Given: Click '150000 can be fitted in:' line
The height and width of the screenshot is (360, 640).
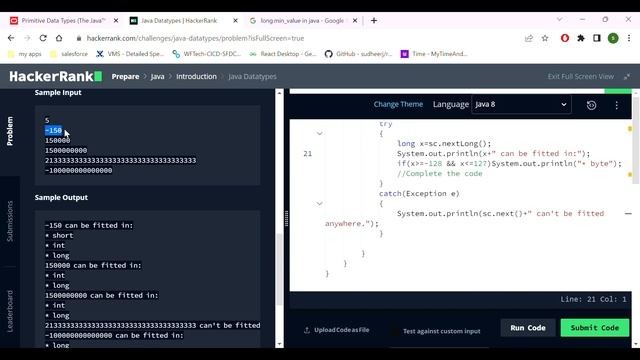Looking at the screenshot, I should 93,265.
